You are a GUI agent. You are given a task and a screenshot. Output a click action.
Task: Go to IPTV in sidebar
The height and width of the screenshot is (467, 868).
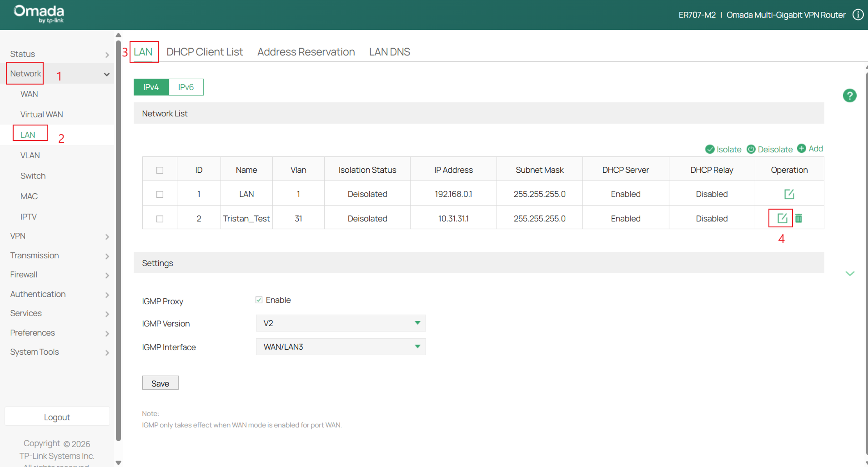28,217
